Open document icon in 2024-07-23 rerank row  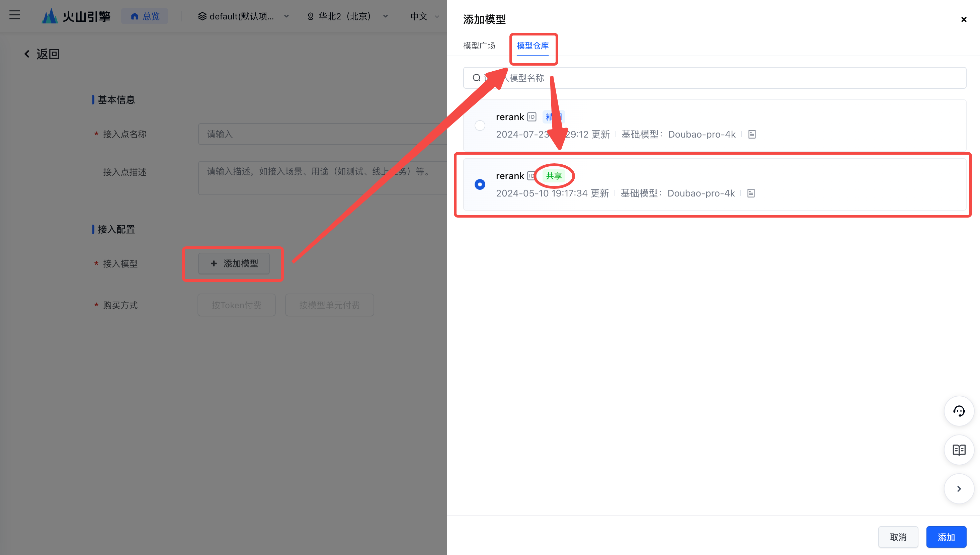pos(752,134)
